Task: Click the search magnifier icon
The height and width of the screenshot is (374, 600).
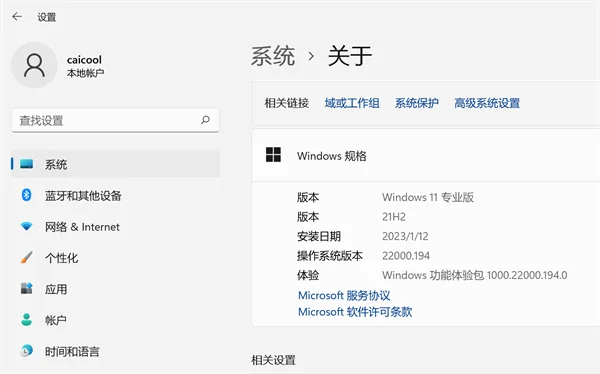Action: click(x=205, y=120)
